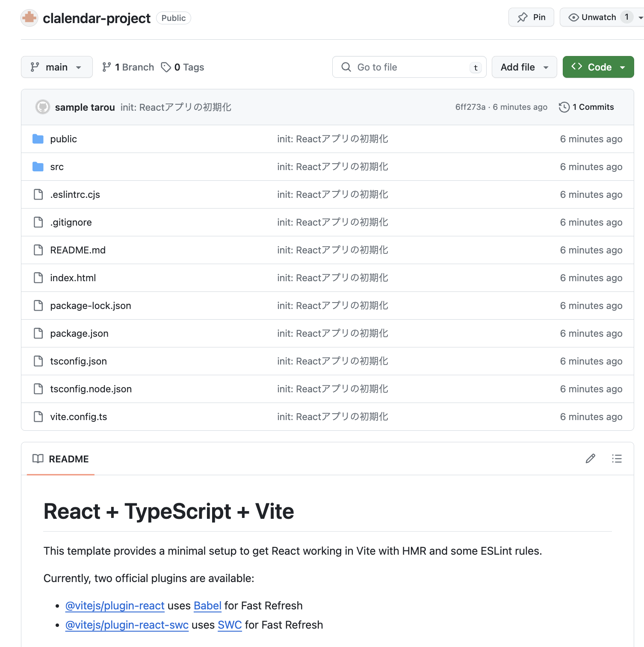Open commit 6ff273a hash link
The image size is (644, 647).
470,107
